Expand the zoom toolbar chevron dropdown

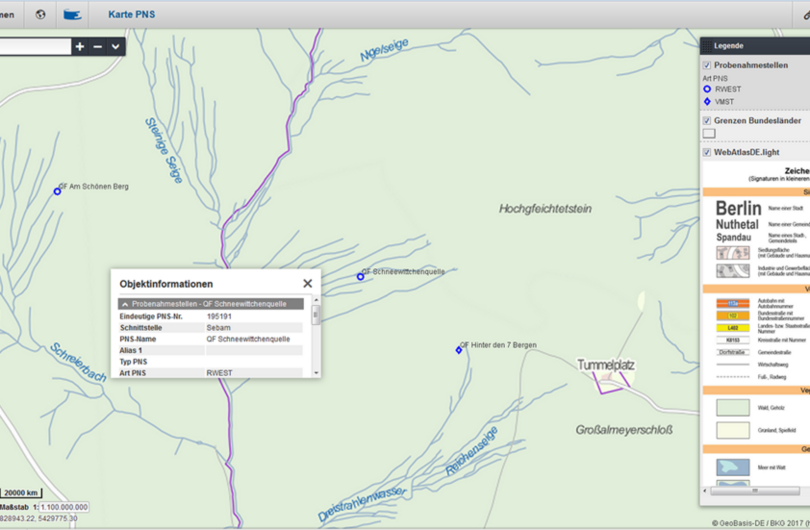click(116, 47)
